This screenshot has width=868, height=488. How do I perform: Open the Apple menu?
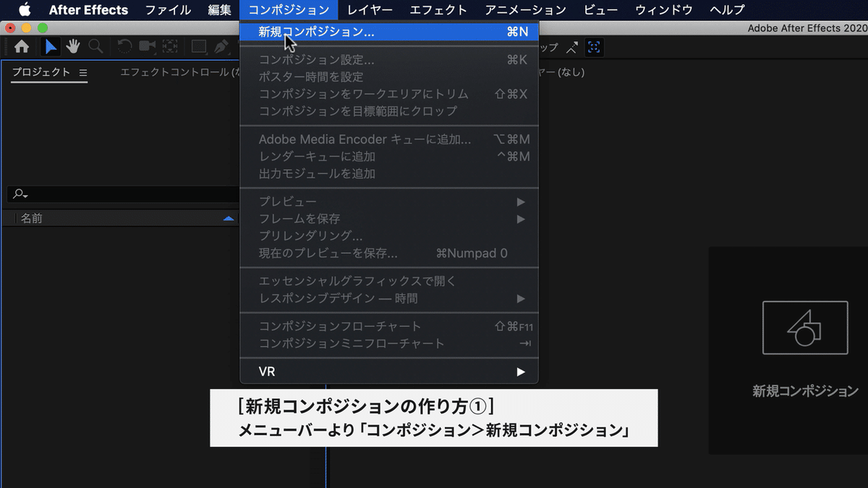click(25, 10)
